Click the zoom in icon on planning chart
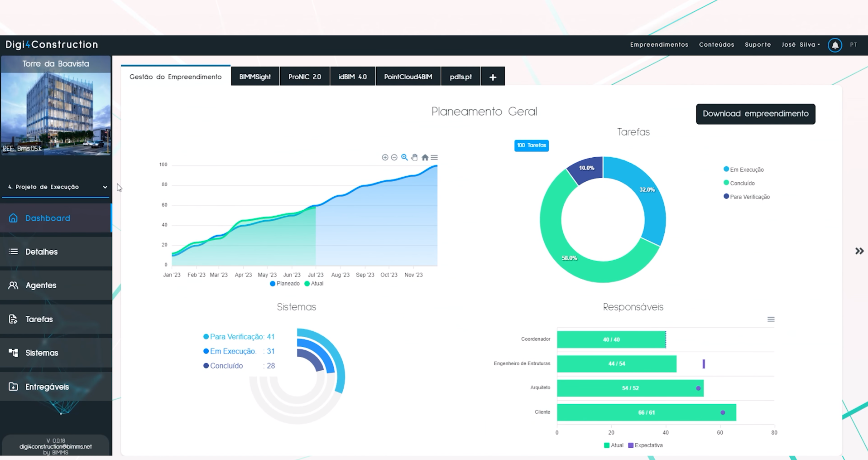The image size is (868, 460). pyautogui.click(x=385, y=157)
